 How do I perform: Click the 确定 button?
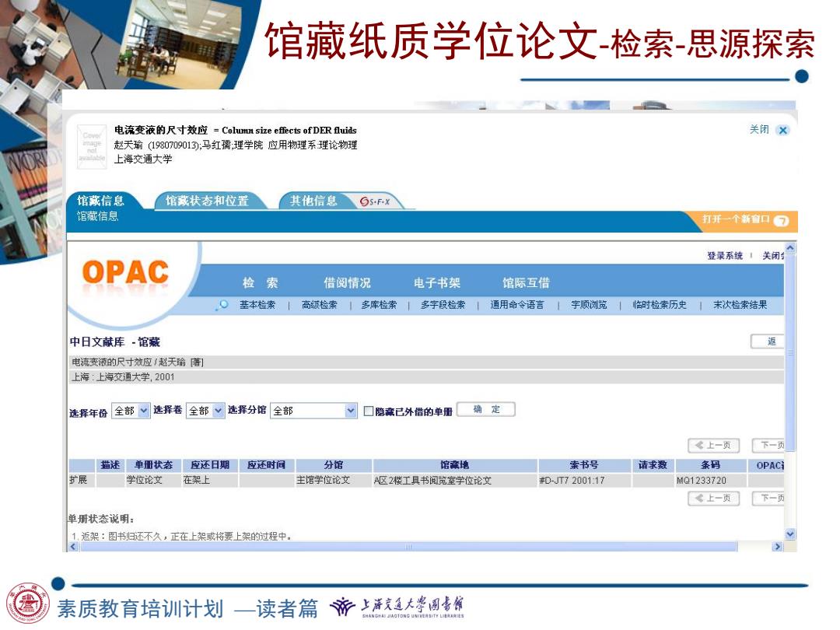[x=486, y=409]
